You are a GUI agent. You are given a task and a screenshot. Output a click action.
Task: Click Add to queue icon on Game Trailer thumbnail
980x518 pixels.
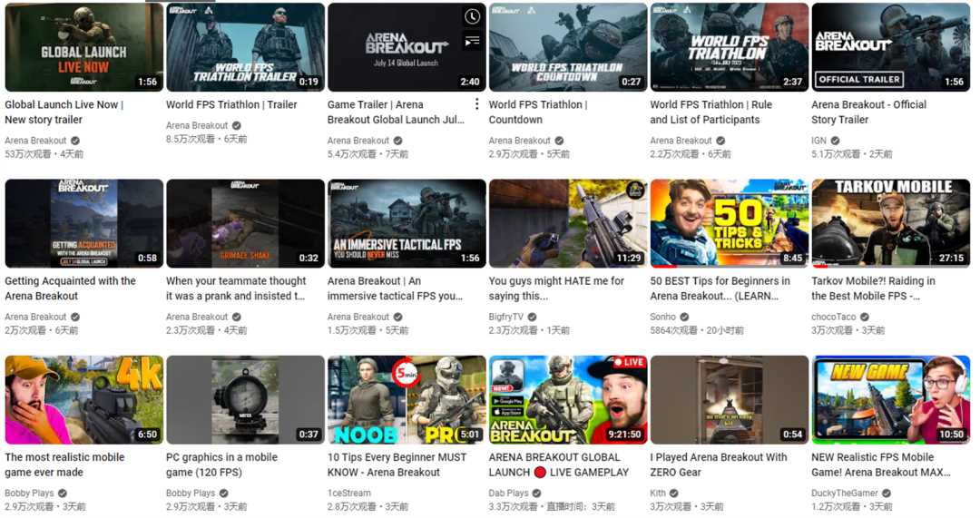click(x=473, y=41)
